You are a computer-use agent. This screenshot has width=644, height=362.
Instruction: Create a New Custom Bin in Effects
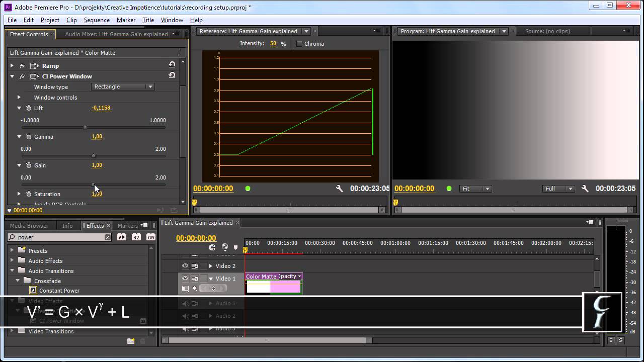pyautogui.click(x=131, y=341)
